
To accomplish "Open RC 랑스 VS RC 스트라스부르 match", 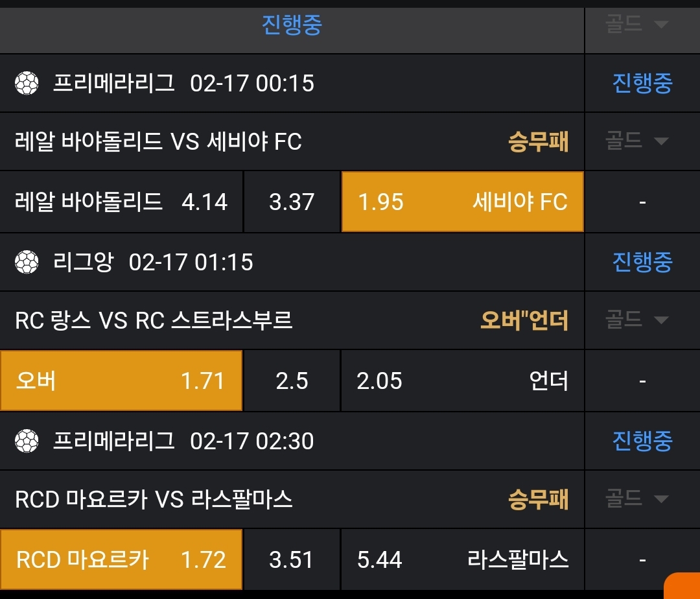I will (154, 320).
